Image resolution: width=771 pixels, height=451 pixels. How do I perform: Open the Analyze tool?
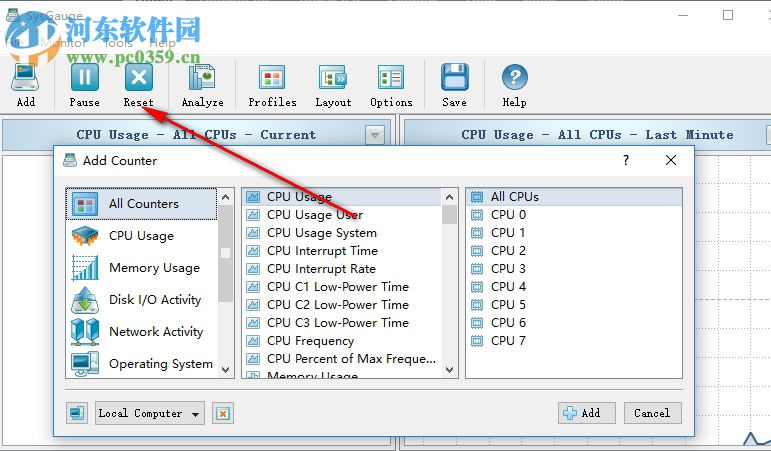[x=202, y=78]
